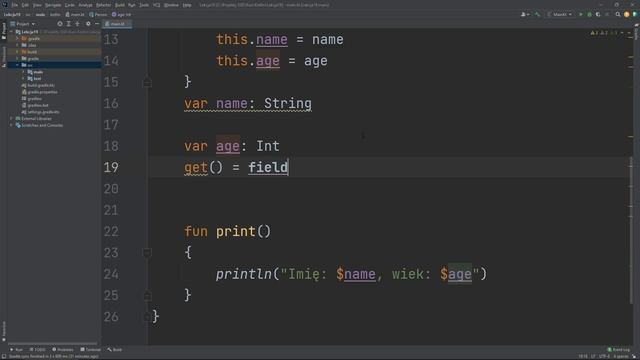Open the Window menu
This screenshot has width=640, height=360.
coord(171,5)
